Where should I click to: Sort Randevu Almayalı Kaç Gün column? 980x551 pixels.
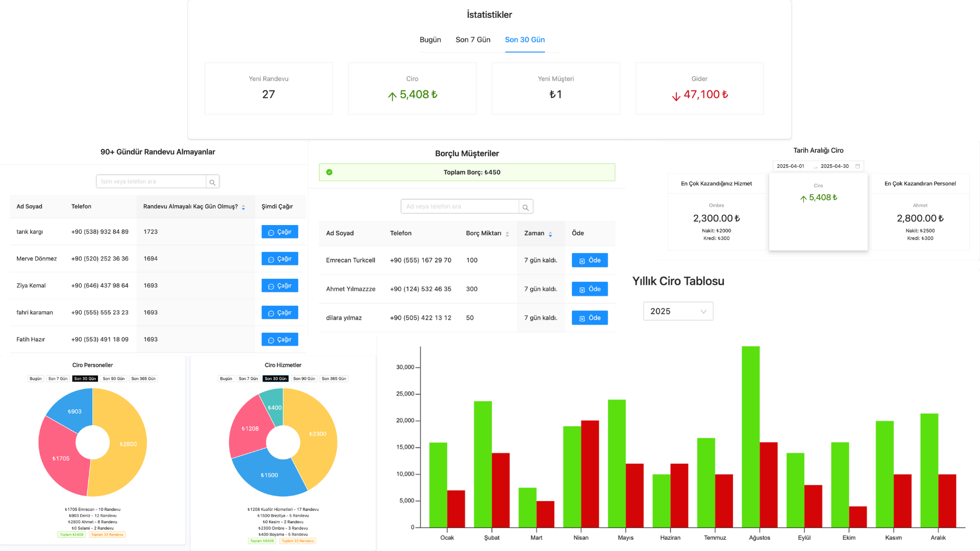point(243,207)
